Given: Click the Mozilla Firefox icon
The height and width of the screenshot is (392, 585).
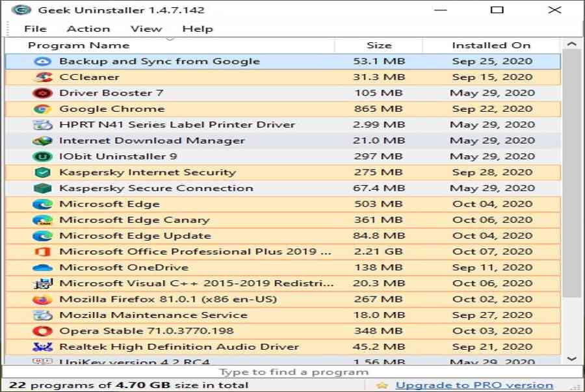Looking at the screenshot, I should pos(42,299).
